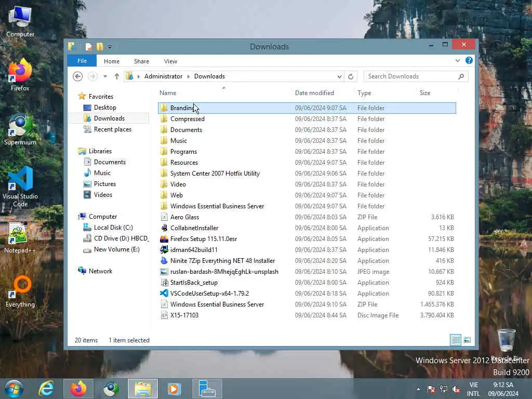The height and width of the screenshot is (399, 532).
Task: Open the Explorer help icon
Action: (x=469, y=60)
